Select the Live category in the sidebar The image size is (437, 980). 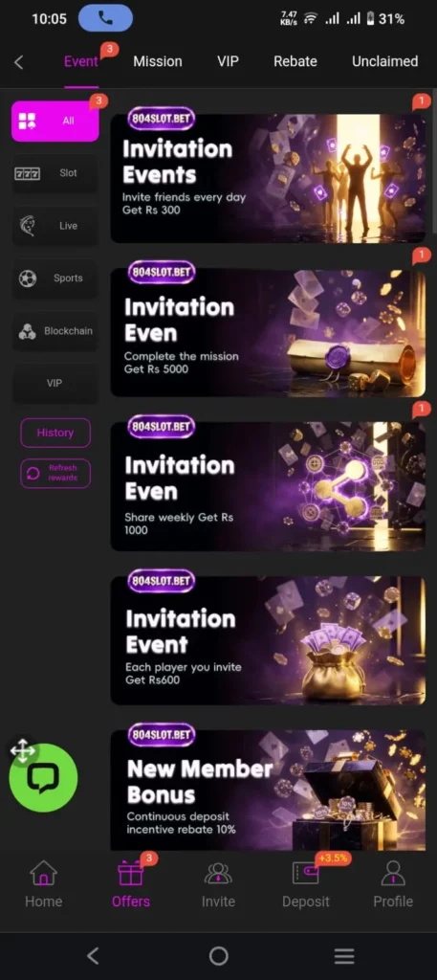tap(55, 226)
